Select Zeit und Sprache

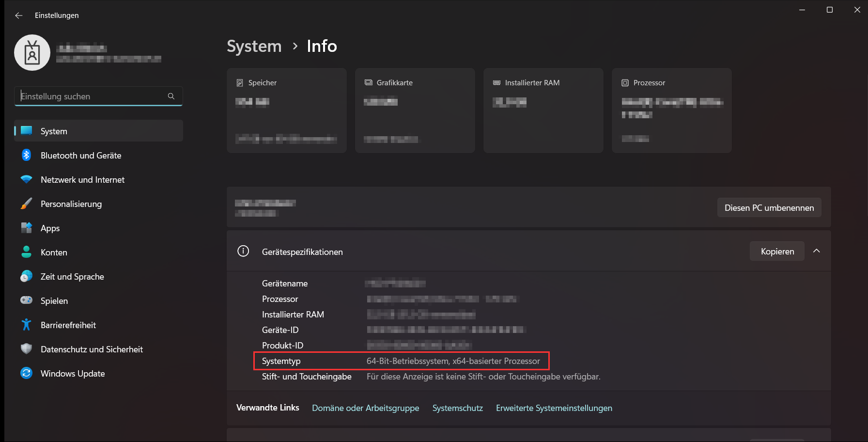(x=72, y=276)
